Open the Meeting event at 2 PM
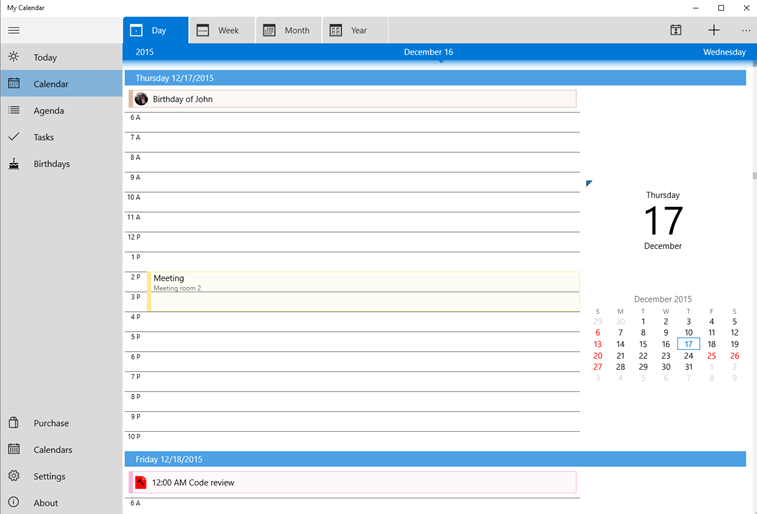Viewport: 757px width, 514px height. pyautogui.click(x=363, y=292)
